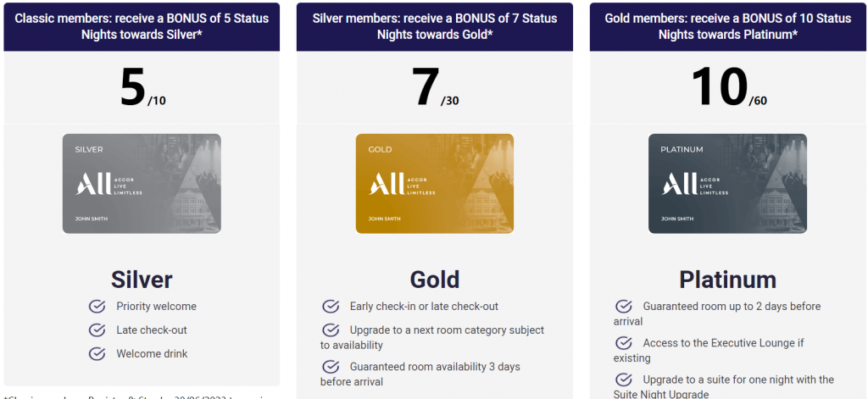Click the Silver members bonus header banner

pos(435,26)
